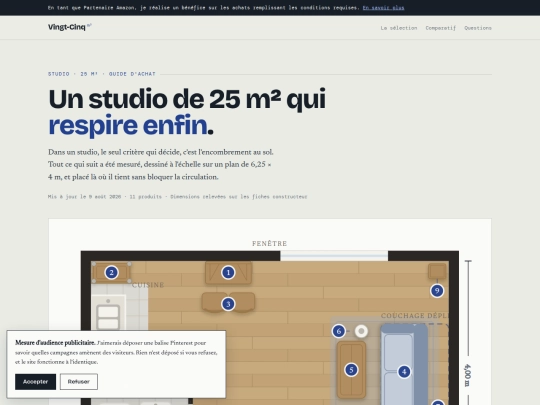Click floor plan marker number 2
The image size is (540, 405).
pos(111,273)
